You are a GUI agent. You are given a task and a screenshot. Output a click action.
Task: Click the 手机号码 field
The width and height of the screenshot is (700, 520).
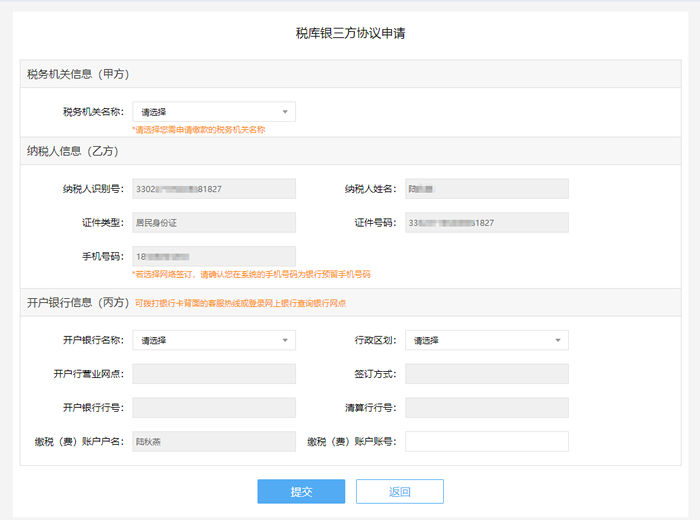[x=213, y=256]
